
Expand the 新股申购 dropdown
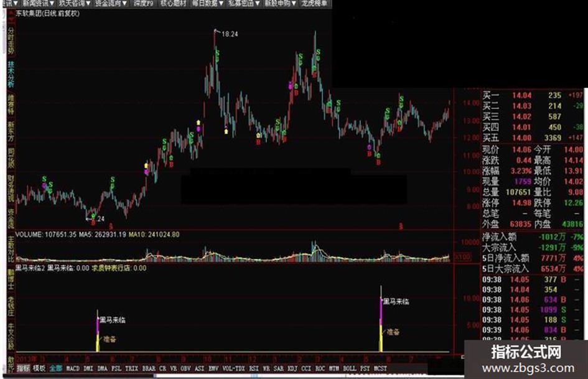click(x=280, y=3)
